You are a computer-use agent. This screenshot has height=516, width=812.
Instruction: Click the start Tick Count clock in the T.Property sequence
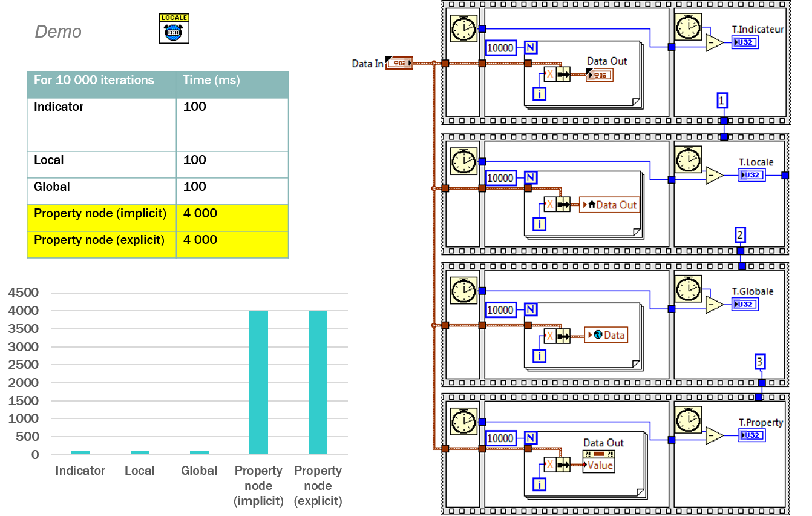pos(464,421)
